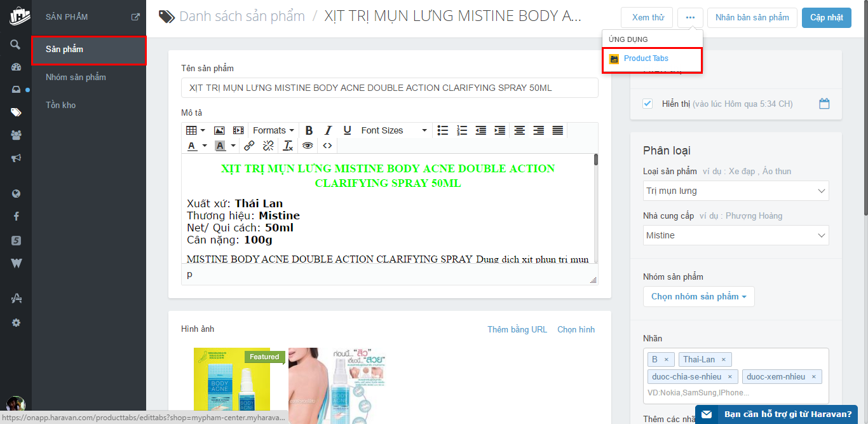The image size is (868, 424).
Task: Apply the text color A swatch
Action: [x=192, y=146]
